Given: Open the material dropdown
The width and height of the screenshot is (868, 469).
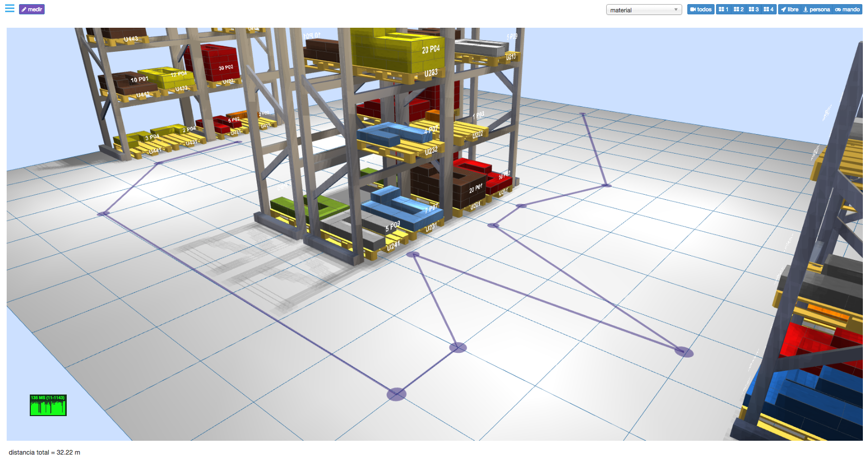Looking at the screenshot, I should pos(643,10).
